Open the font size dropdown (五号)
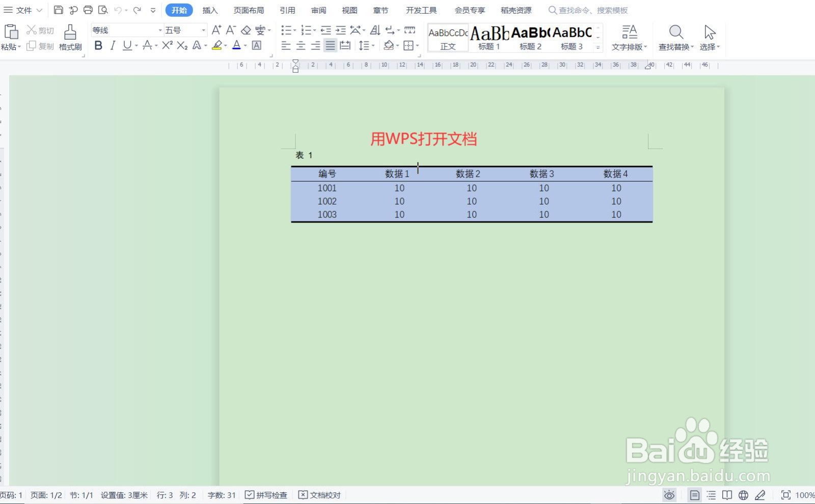Viewport: 815px width, 504px height. click(x=204, y=31)
